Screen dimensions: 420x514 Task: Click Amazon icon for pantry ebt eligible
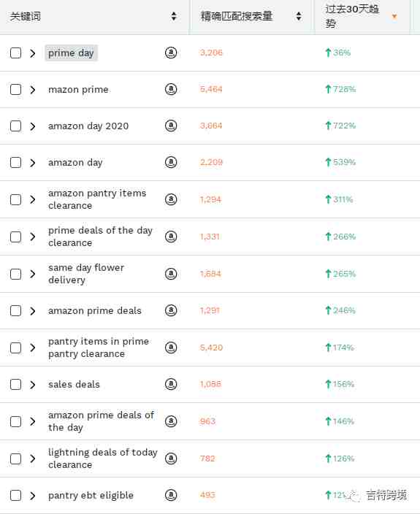click(171, 495)
